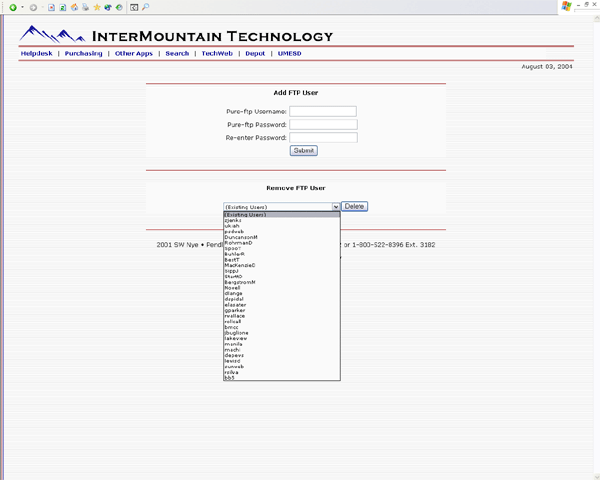
Task: Click the Stop page icon
Action: point(51,7)
